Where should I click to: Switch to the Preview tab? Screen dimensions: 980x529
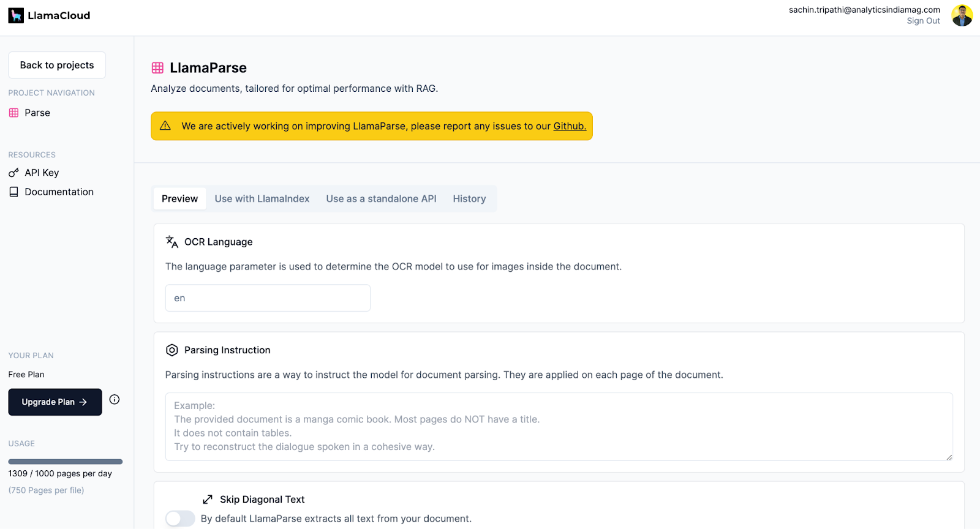[180, 199]
